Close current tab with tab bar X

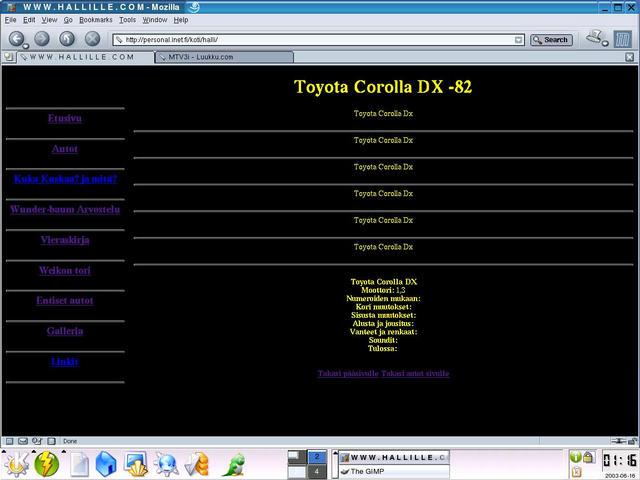(629, 57)
